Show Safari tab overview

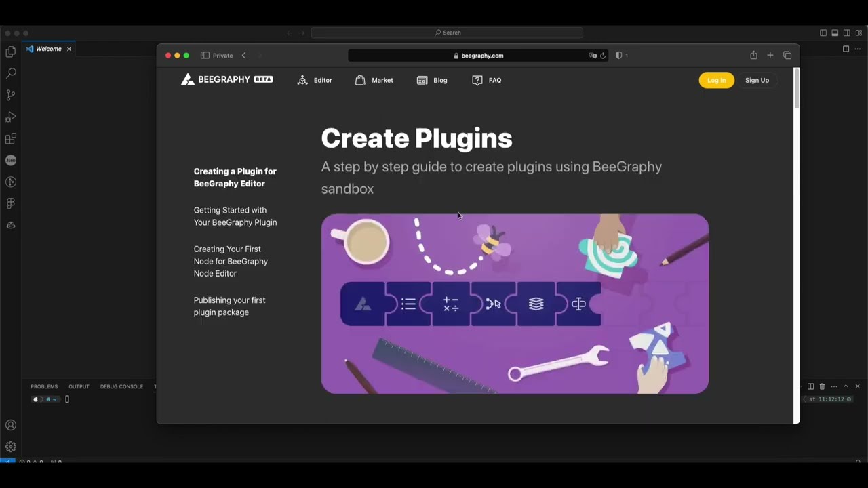click(x=787, y=56)
